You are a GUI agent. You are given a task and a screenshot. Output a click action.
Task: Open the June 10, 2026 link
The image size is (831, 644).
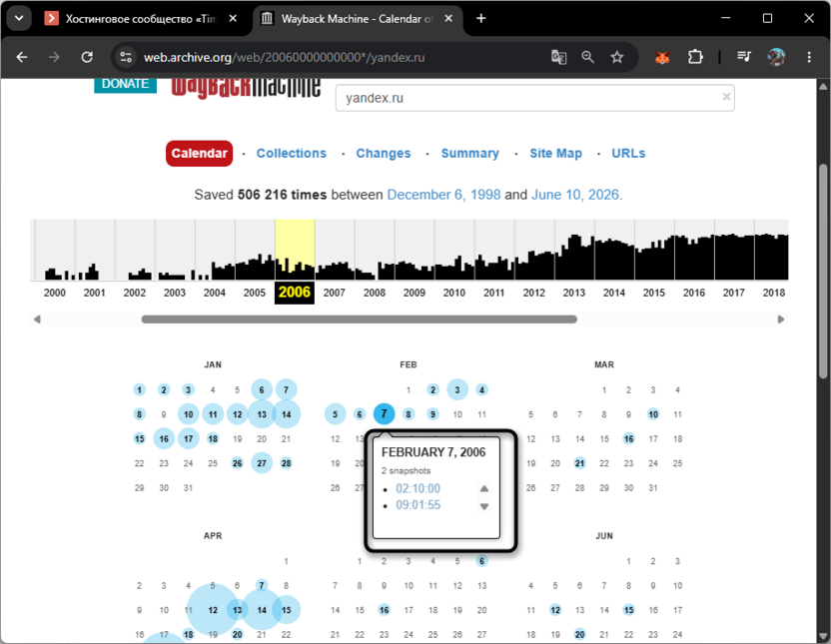tap(575, 195)
